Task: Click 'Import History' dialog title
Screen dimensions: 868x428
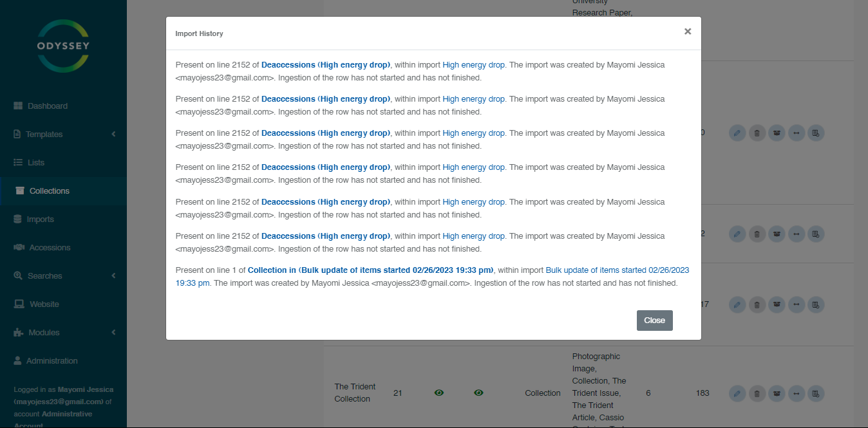Action: coord(199,33)
